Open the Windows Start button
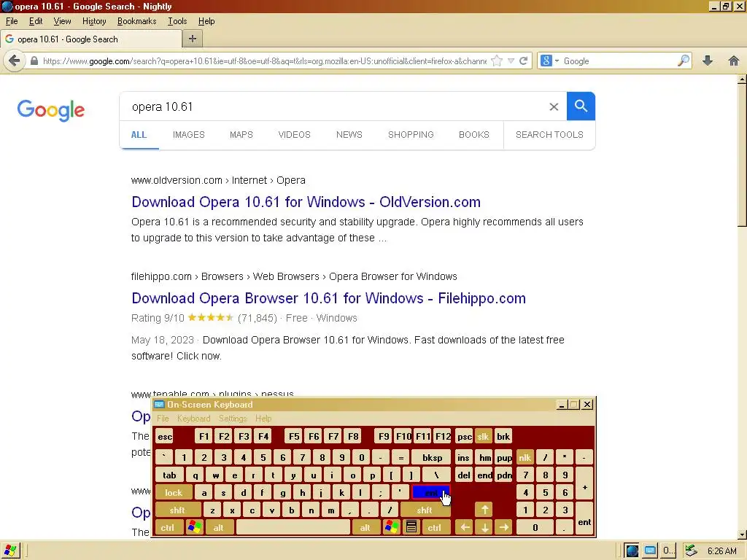 10,551
